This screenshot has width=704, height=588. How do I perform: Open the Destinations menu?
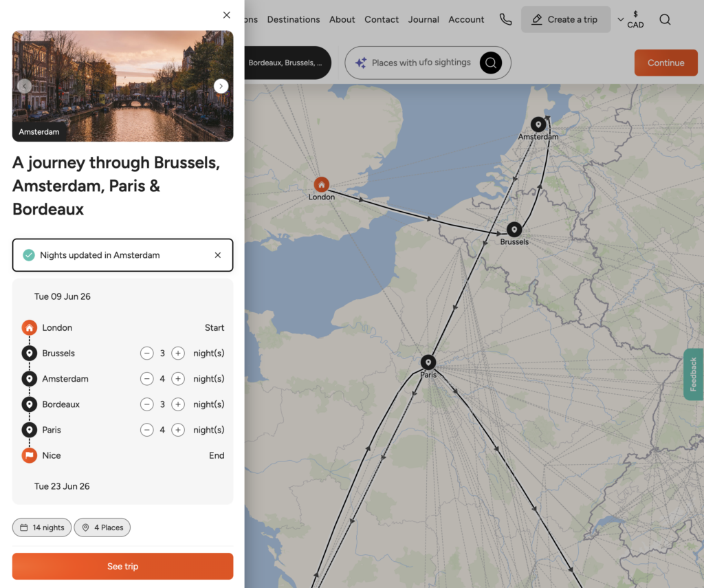pyautogui.click(x=294, y=19)
